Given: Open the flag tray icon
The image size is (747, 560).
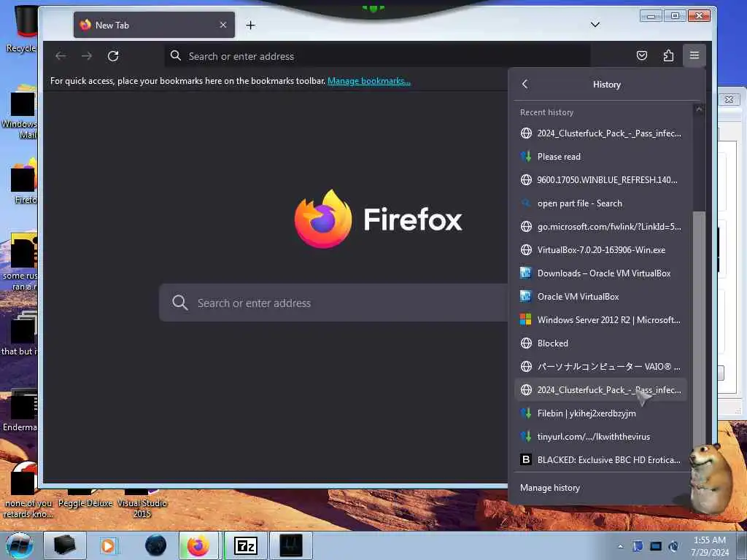Looking at the screenshot, I should tap(638, 546).
